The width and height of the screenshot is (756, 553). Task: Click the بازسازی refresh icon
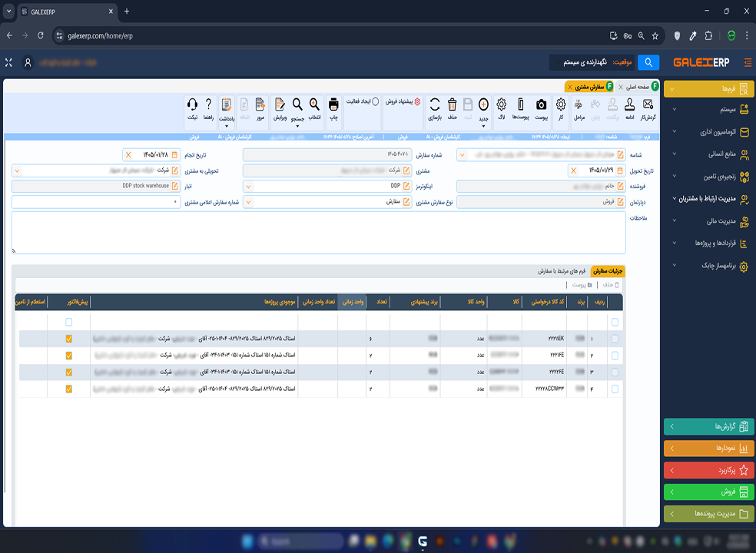pyautogui.click(x=434, y=104)
